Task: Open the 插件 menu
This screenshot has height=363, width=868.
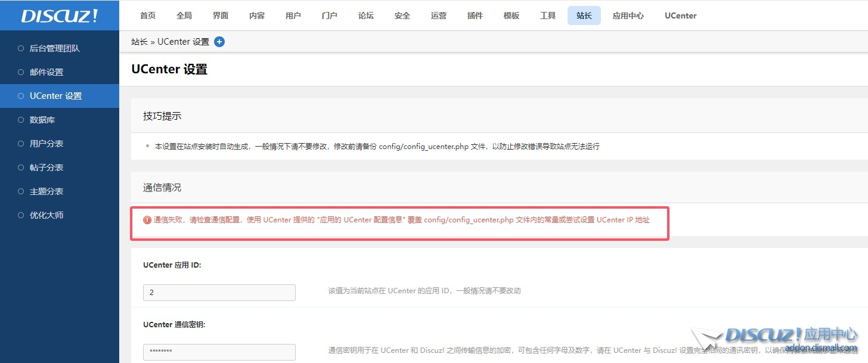Action: pyautogui.click(x=475, y=15)
